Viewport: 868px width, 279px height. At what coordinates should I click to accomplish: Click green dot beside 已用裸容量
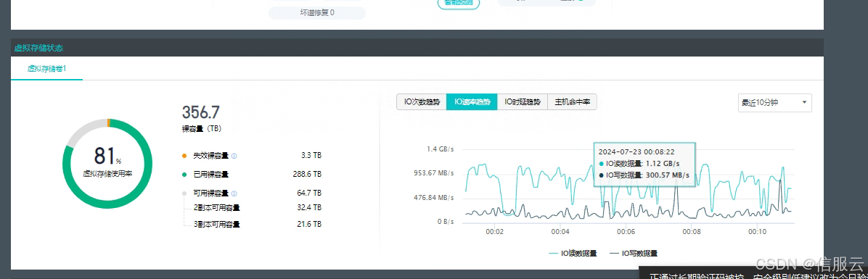[184, 175]
